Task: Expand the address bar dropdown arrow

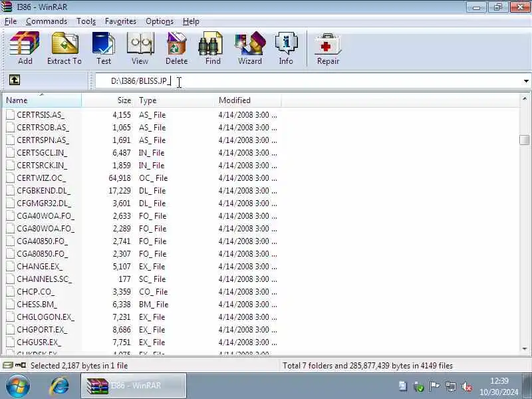Action: [x=526, y=81]
